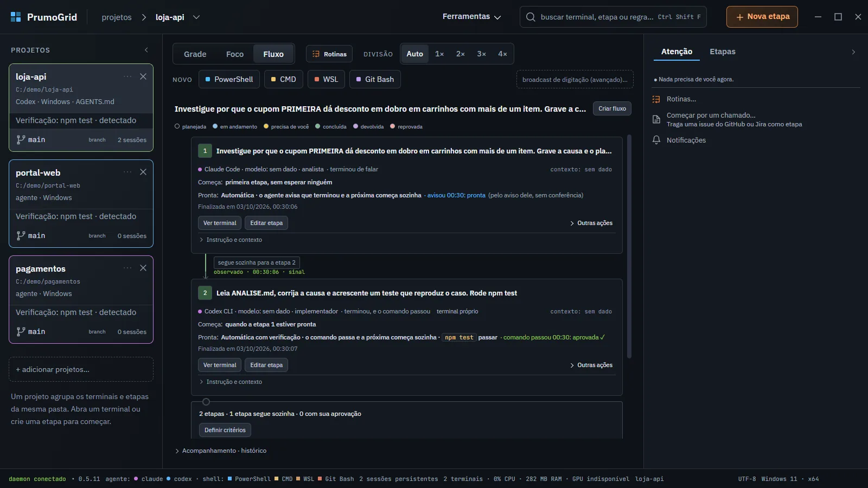Open Outras ações for step 1
The image size is (868, 488).
[x=591, y=223]
